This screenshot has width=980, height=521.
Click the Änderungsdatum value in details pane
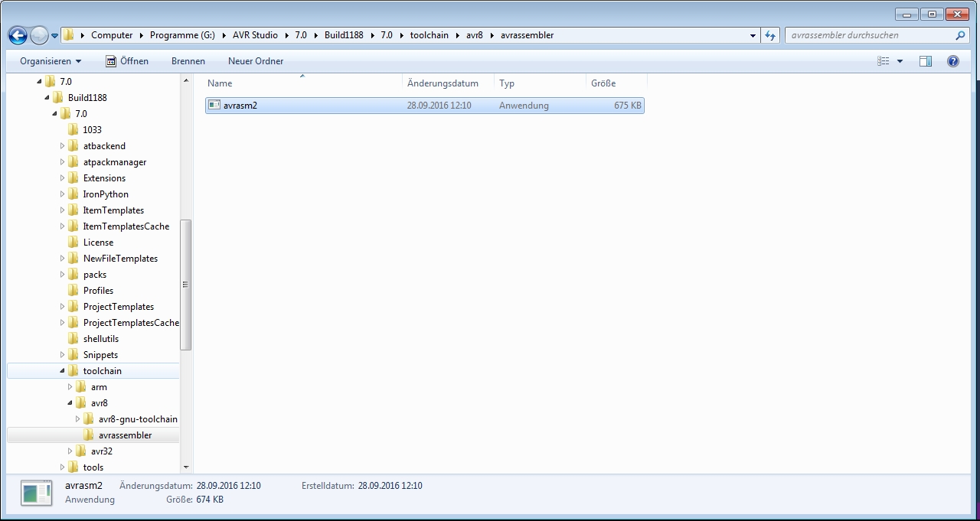point(228,486)
